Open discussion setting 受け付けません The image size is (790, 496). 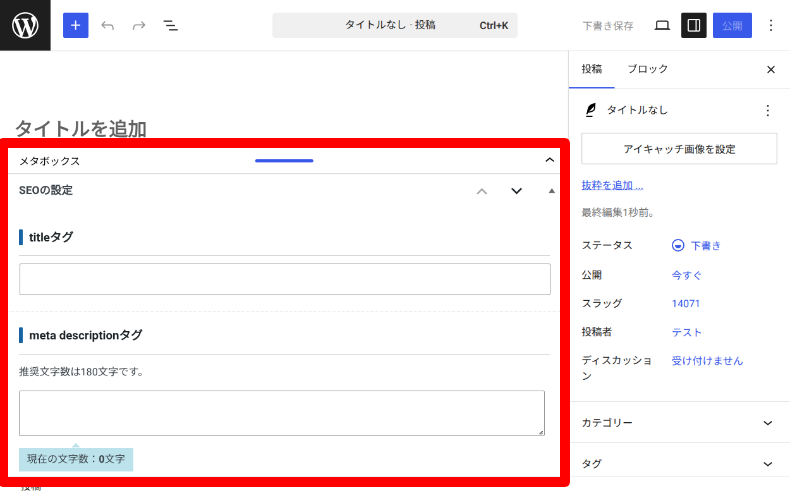707,360
